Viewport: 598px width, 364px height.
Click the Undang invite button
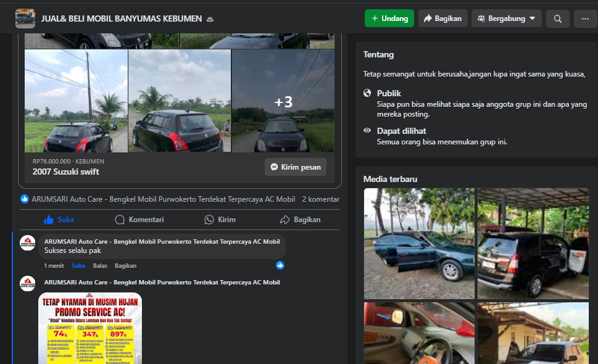click(389, 19)
